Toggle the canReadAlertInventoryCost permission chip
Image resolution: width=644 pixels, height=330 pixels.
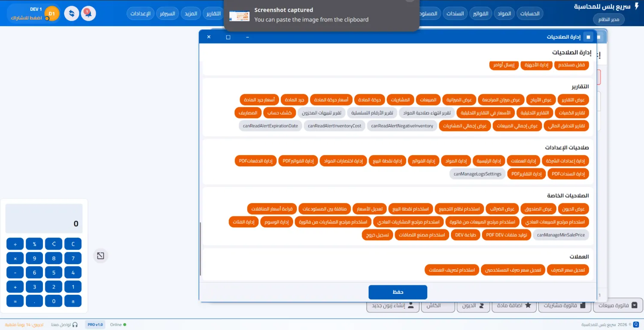click(x=334, y=126)
